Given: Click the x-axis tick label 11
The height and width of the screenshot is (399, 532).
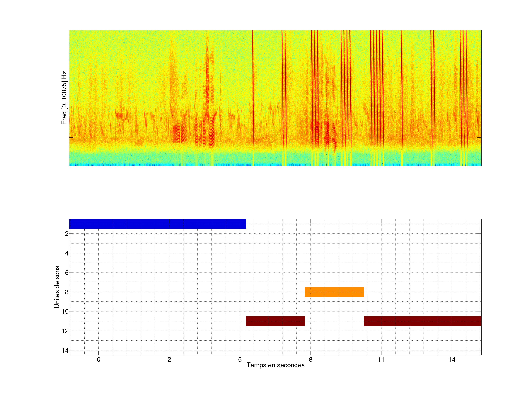Looking at the screenshot, I should coord(381,359).
